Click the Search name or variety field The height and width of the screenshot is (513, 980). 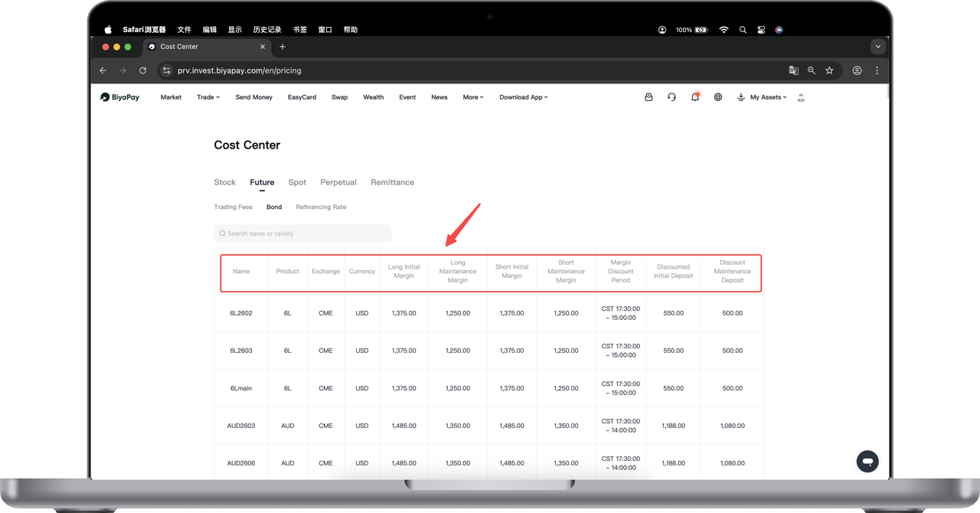[x=302, y=234]
